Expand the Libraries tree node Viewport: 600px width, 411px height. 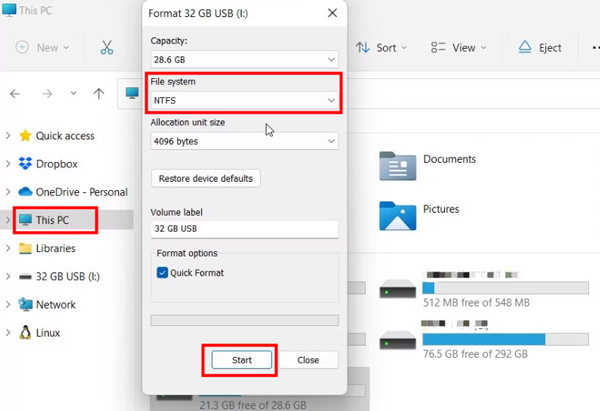tap(8, 248)
